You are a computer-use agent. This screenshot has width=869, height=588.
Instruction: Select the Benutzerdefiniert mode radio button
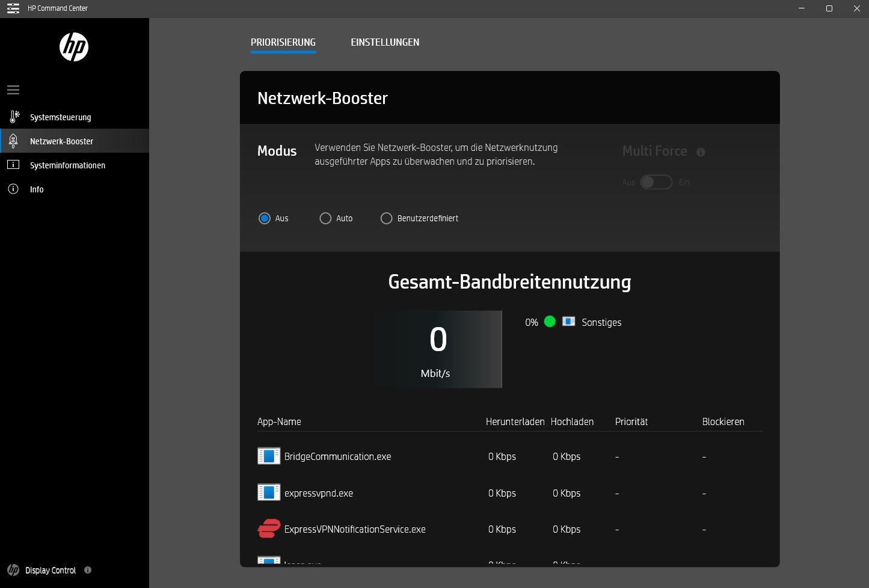click(x=387, y=218)
